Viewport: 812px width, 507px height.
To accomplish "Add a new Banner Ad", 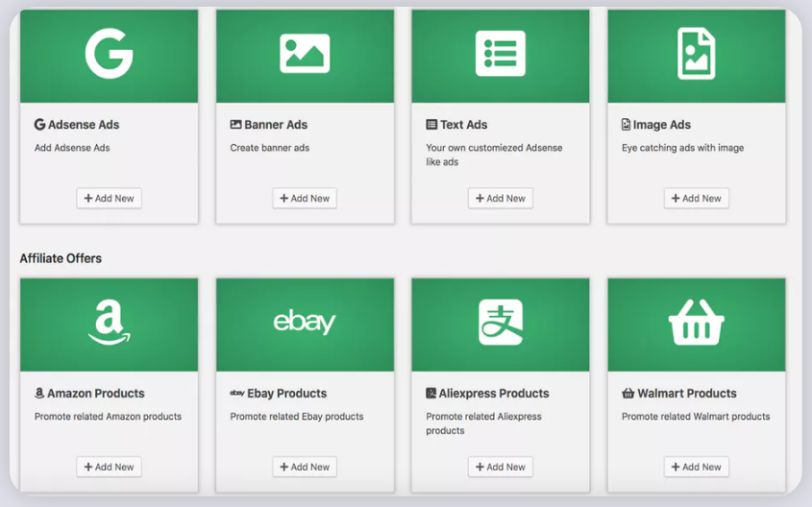I will coord(305,198).
